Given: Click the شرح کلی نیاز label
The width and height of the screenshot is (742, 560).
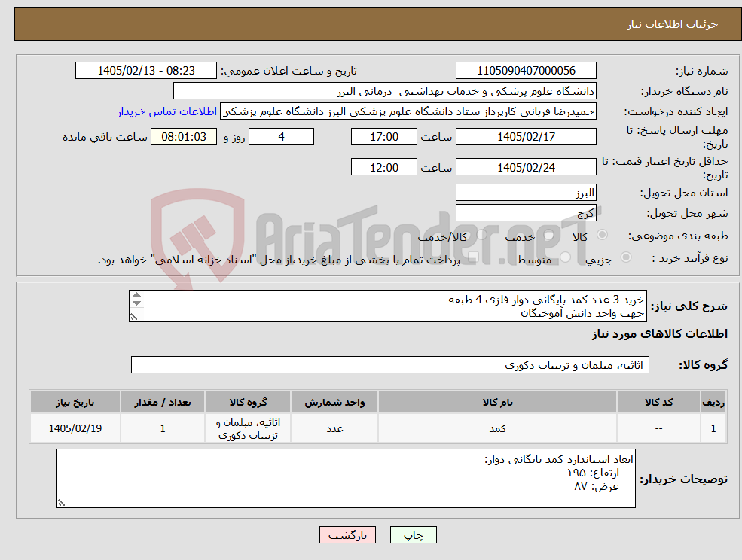Looking at the screenshot, I should click(689, 306).
